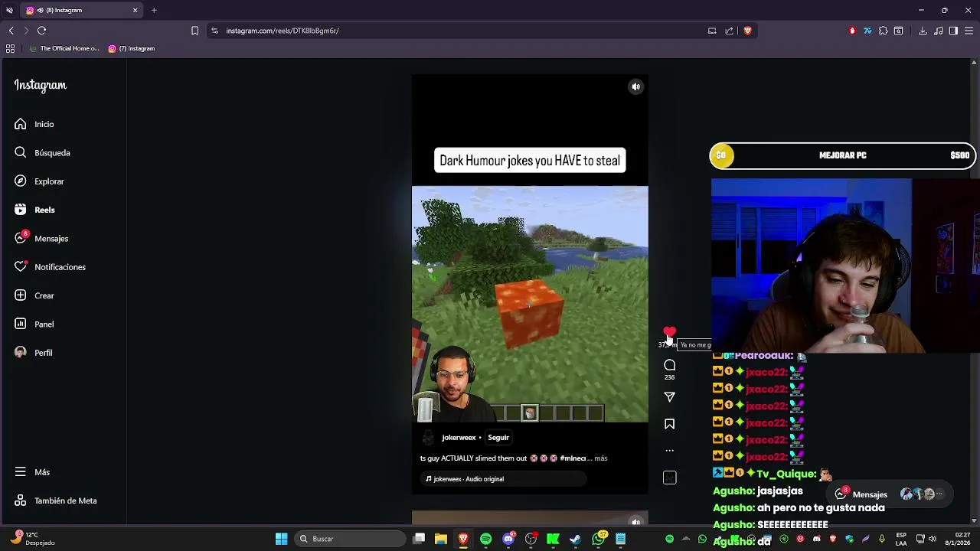Click the red hand extension icon
This screenshot has height=551, width=980.
click(x=852, y=31)
